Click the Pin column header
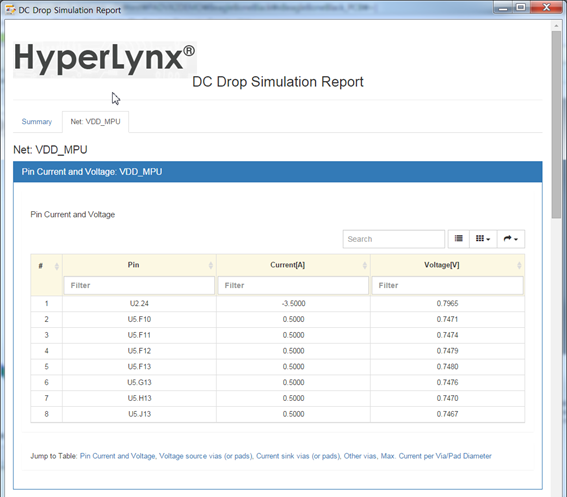Viewport: 567px width, 497px height. pos(133,265)
